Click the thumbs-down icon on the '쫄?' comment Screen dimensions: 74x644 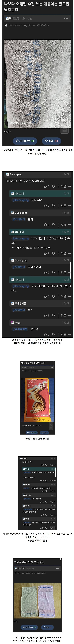pyautogui.click(x=53, y=315)
